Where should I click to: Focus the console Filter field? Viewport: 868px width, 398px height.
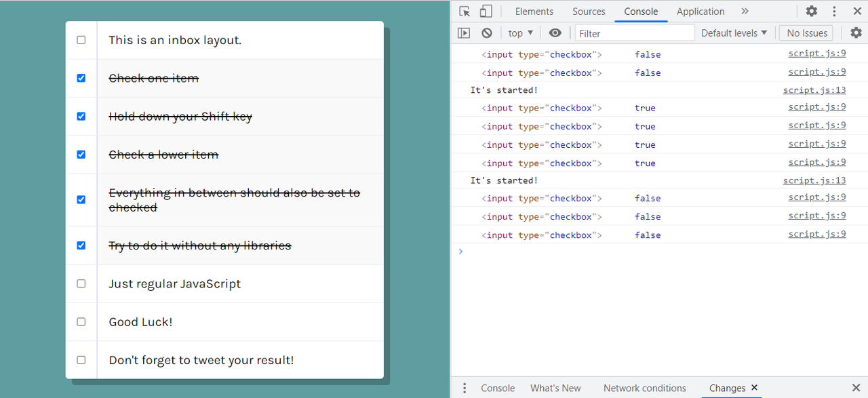tap(635, 33)
